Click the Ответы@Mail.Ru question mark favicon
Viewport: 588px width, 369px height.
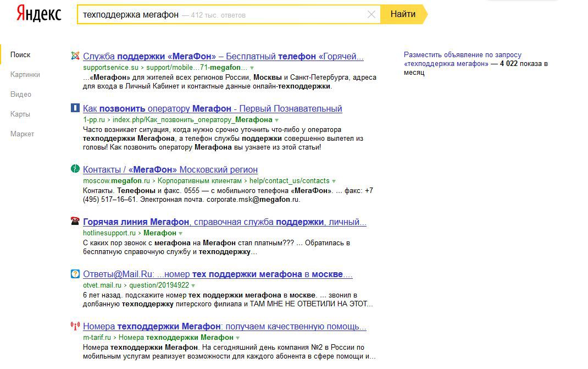click(x=75, y=274)
